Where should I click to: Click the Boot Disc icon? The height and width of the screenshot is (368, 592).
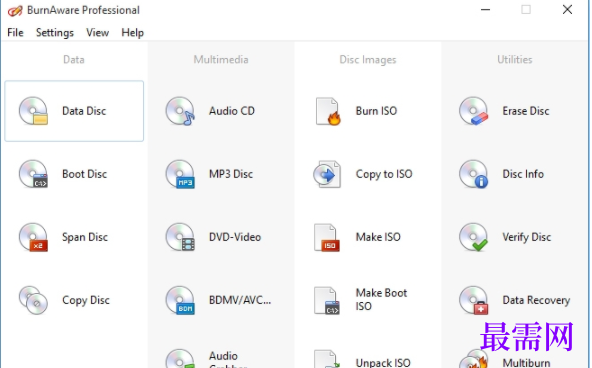click(33, 174)
